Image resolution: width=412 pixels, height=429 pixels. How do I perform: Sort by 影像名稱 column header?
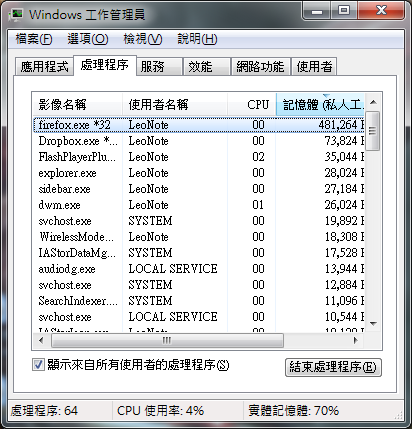(78, 105)
